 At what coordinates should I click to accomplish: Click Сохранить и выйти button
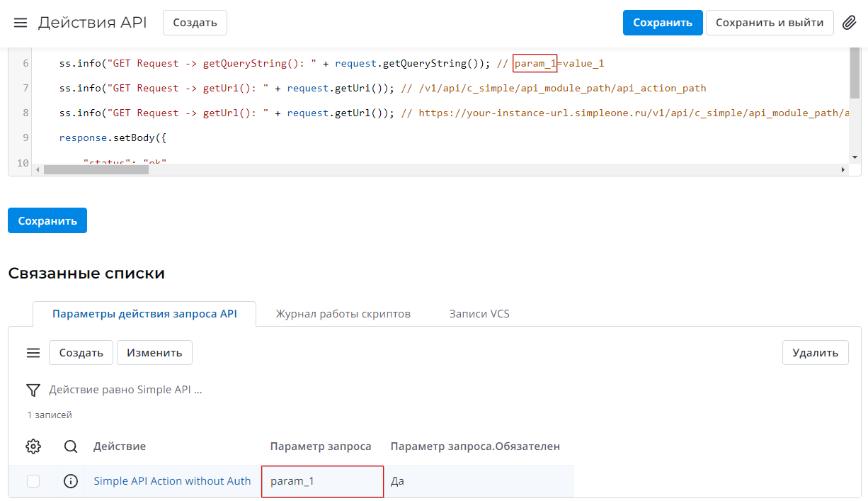pyautogui.click(x=770, y=23)
